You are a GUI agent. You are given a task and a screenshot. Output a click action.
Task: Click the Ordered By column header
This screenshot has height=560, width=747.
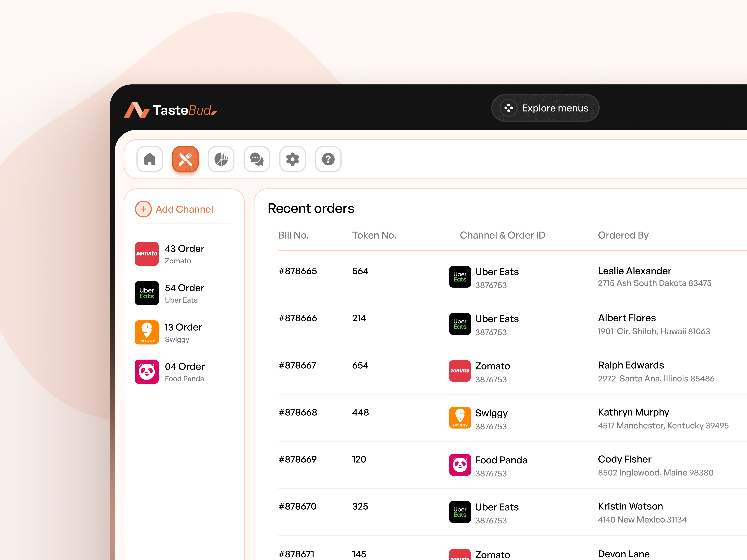(623, 235)
